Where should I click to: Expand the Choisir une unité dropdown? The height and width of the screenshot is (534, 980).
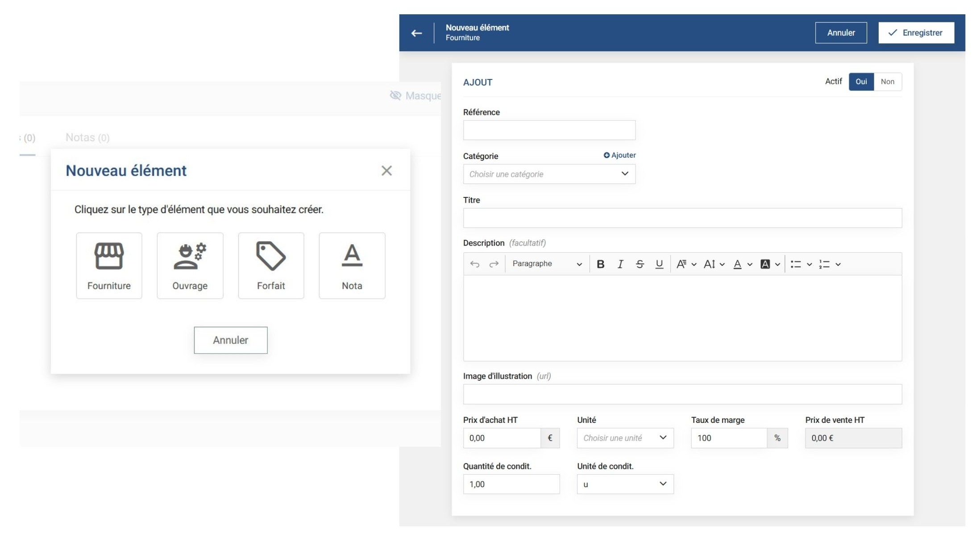(x=625, y=438)
